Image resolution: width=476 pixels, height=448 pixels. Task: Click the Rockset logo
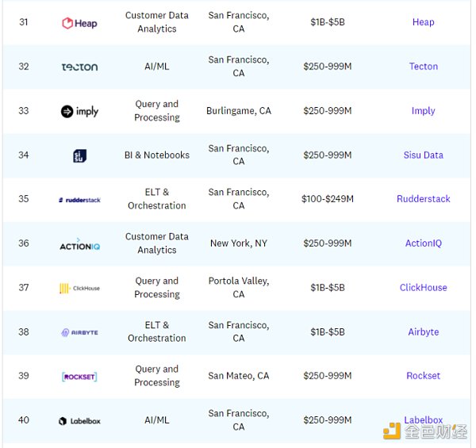coord(79,377)
